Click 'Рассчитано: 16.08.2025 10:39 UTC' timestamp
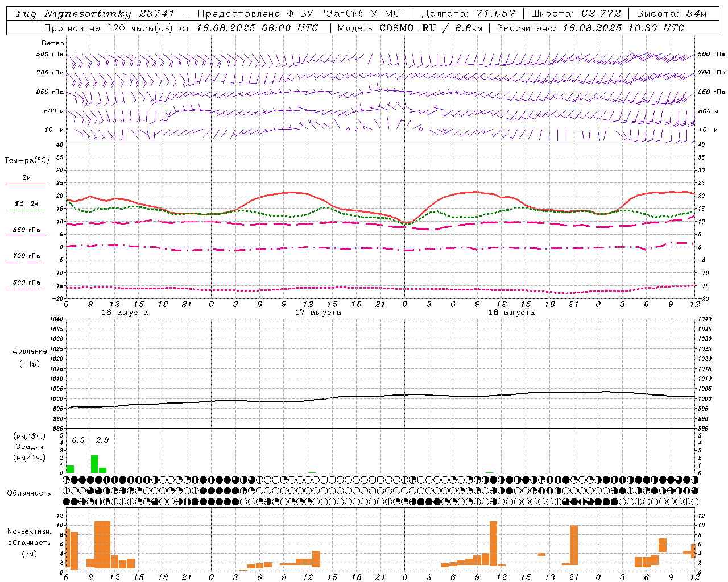728x582 pixels. pos(590,28)
